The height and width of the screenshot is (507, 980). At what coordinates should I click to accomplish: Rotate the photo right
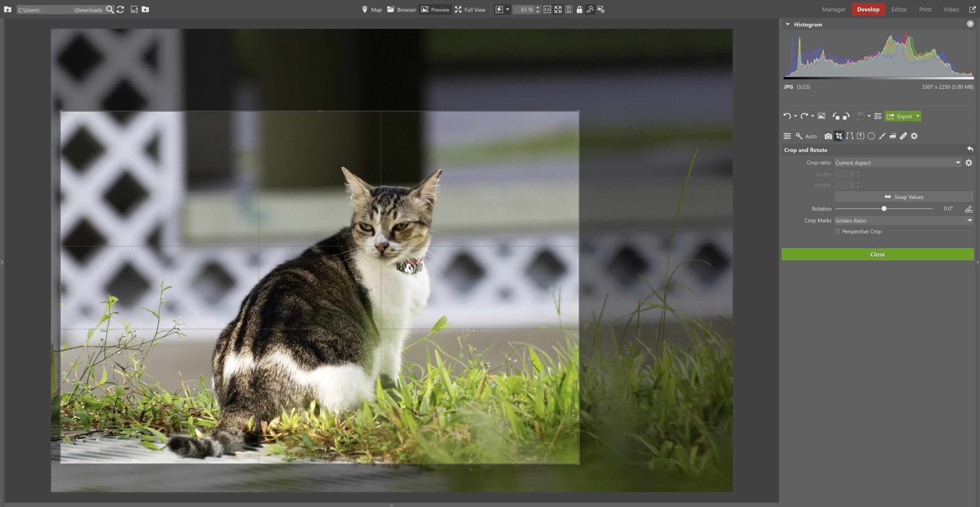click(846, 116)
